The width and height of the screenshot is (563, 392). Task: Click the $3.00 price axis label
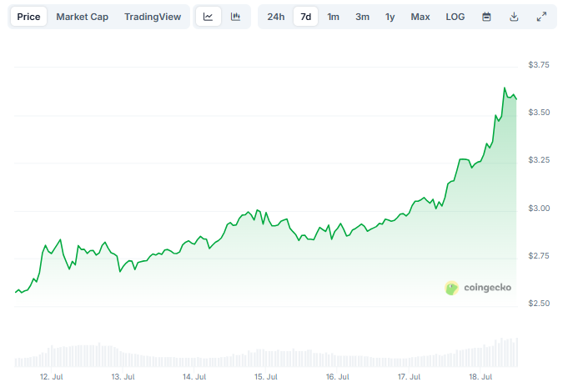click(x=539, y=209)
